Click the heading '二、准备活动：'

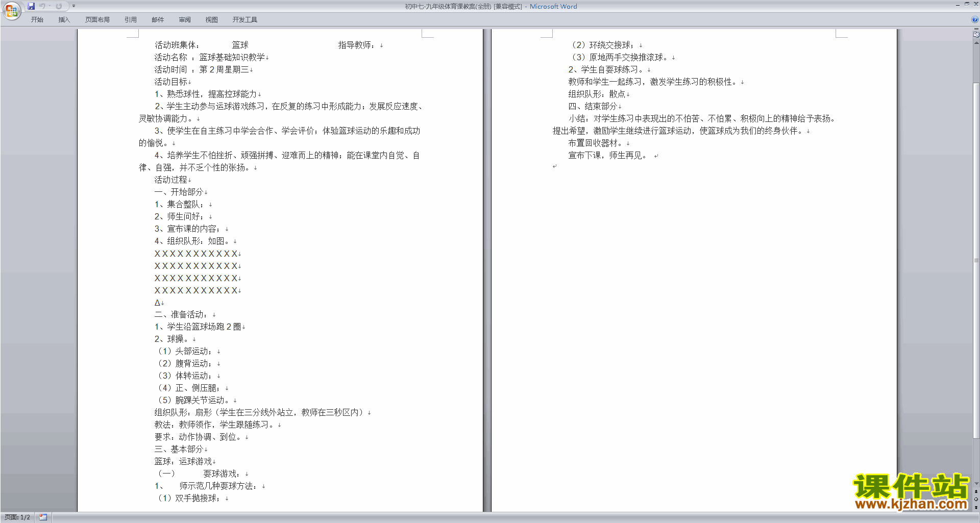tap(182, 314)
